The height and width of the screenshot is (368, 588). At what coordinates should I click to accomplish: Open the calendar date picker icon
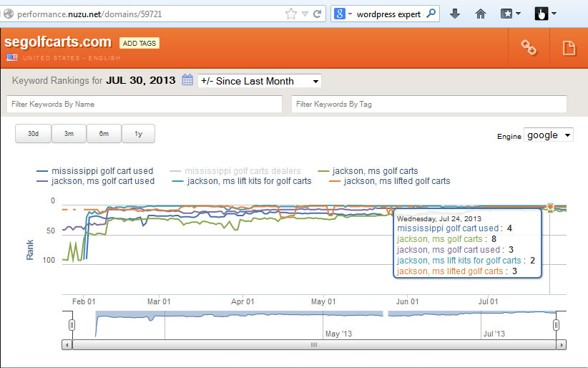click(x=187, y=79)
